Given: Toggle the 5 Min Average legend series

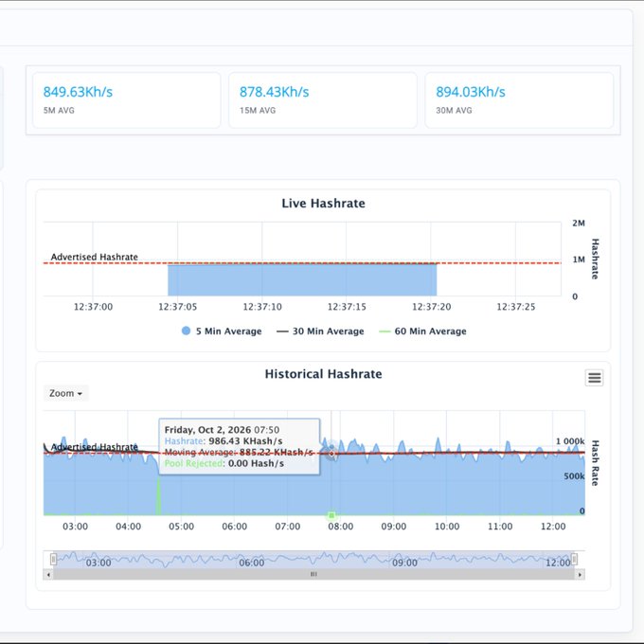Looking at the screenshot, I should tap(222, 331).
